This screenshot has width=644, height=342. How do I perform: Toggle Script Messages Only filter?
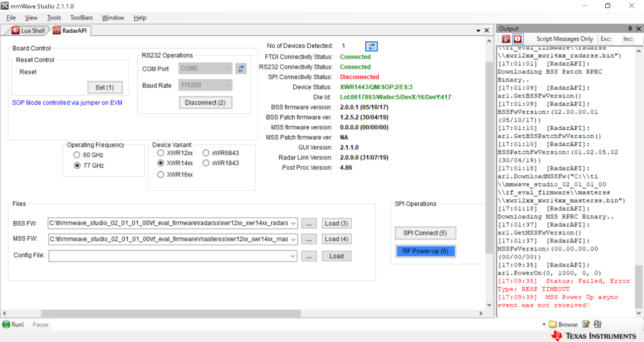click(565, 39)
